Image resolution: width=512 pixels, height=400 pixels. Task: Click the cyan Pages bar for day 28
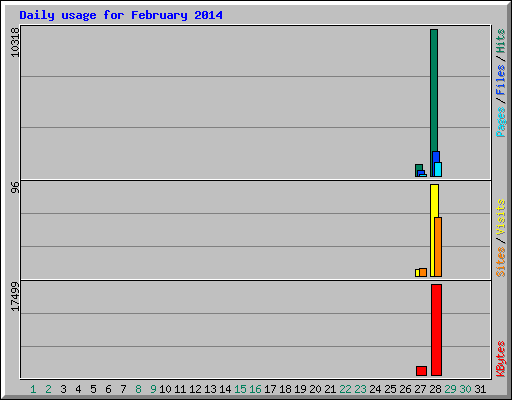point(438,169)
